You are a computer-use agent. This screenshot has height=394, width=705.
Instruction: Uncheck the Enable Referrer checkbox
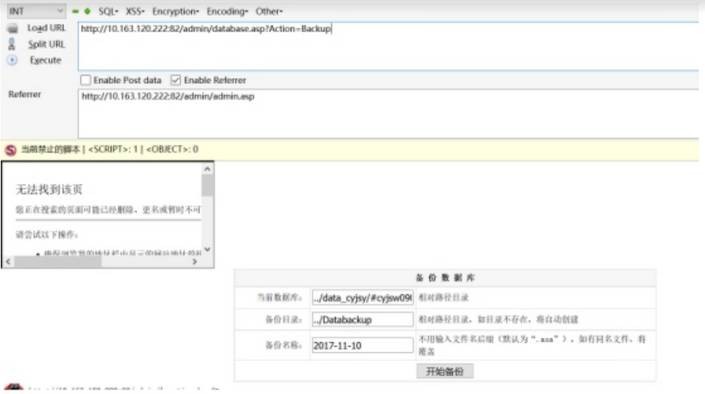tap(175, 81)
